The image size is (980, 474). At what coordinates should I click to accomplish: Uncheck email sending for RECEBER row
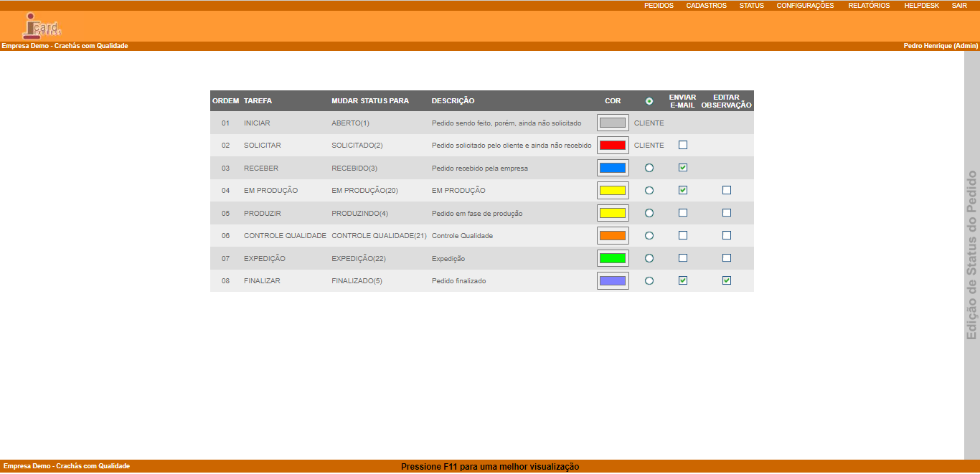683,168
